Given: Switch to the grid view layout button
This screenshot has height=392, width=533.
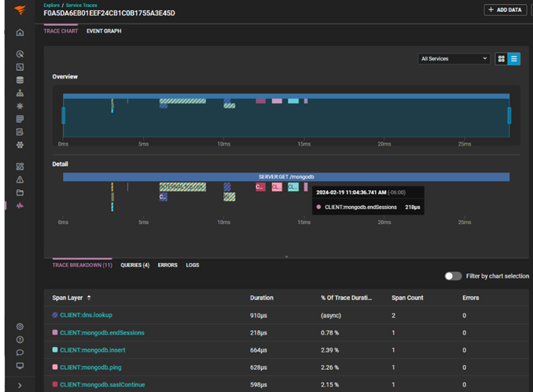Looking at the screenshot, I should pyautogui.click(x=501, y=59).
